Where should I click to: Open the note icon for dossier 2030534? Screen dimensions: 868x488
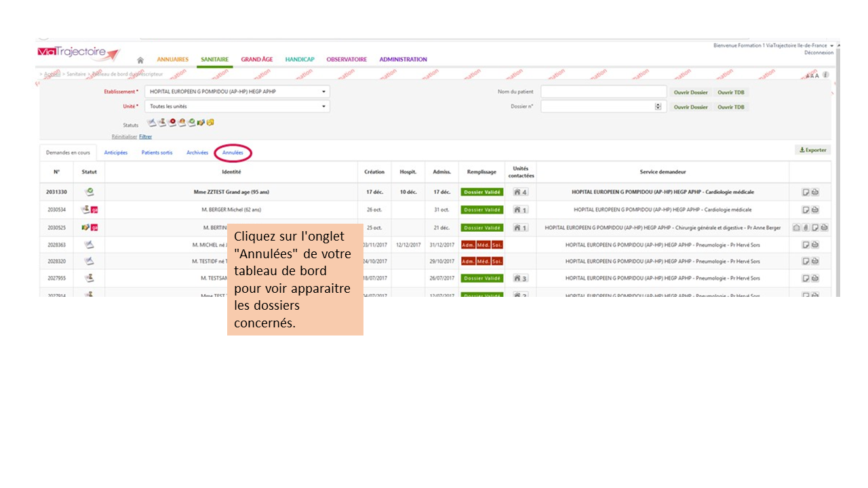(806, 210)
